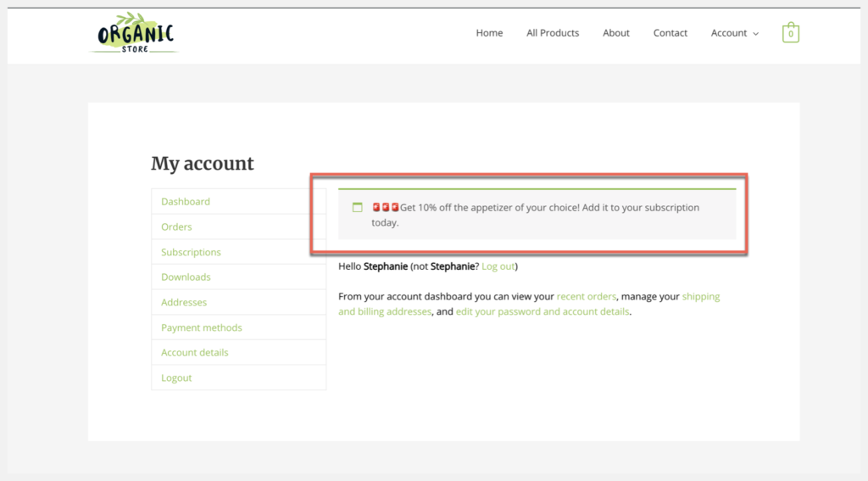The image size is (868, 481).
Task: Open the Contact page
Action: 670,33
